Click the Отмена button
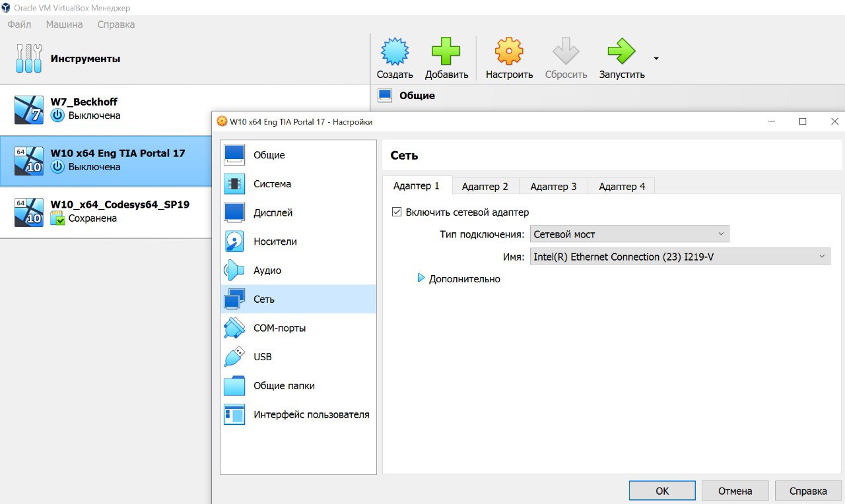 pyautogui.click(x=735, y=491)
